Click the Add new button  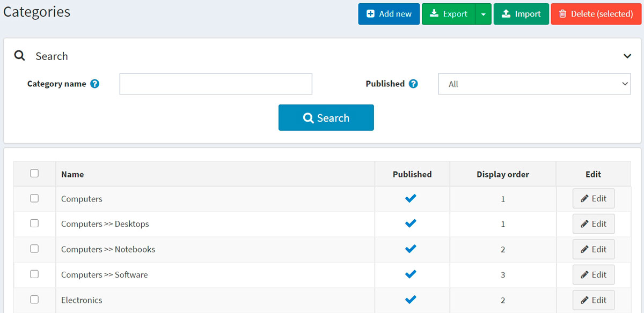[389, 14]
